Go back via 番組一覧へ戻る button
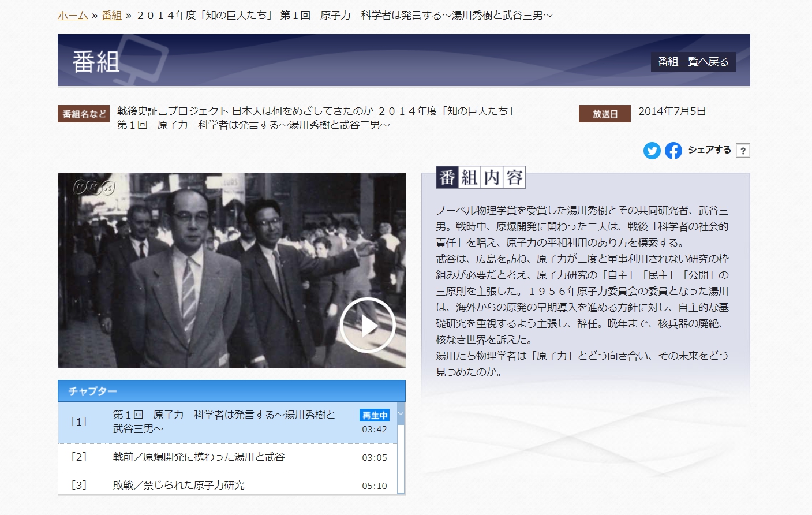 (693, 62)
